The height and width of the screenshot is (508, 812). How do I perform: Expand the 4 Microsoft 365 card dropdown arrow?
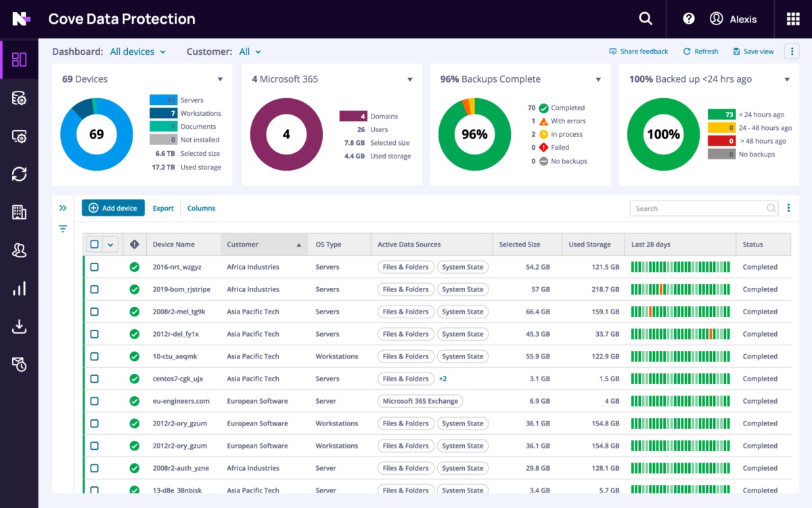click(x=409, y=80)
